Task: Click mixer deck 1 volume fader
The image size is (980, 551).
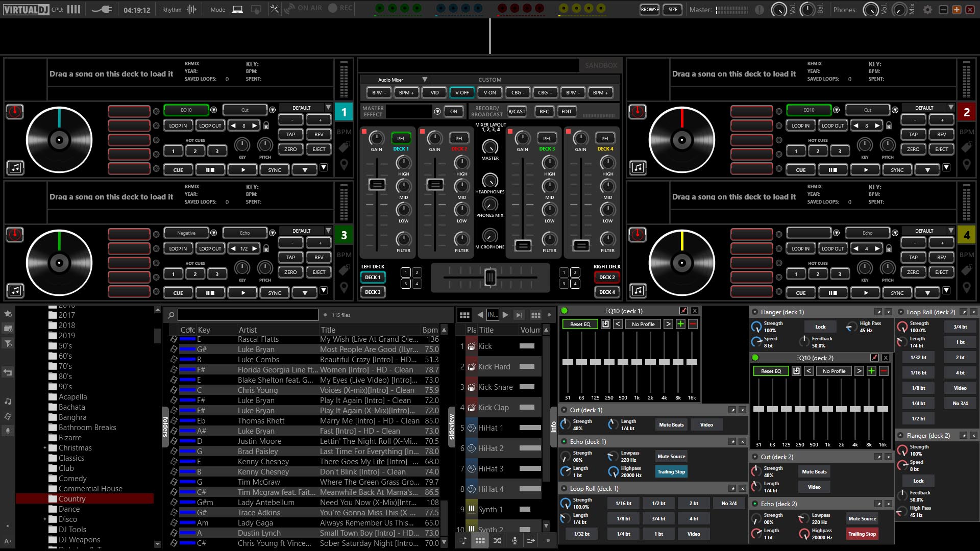Action: click(x=377, y=184)
